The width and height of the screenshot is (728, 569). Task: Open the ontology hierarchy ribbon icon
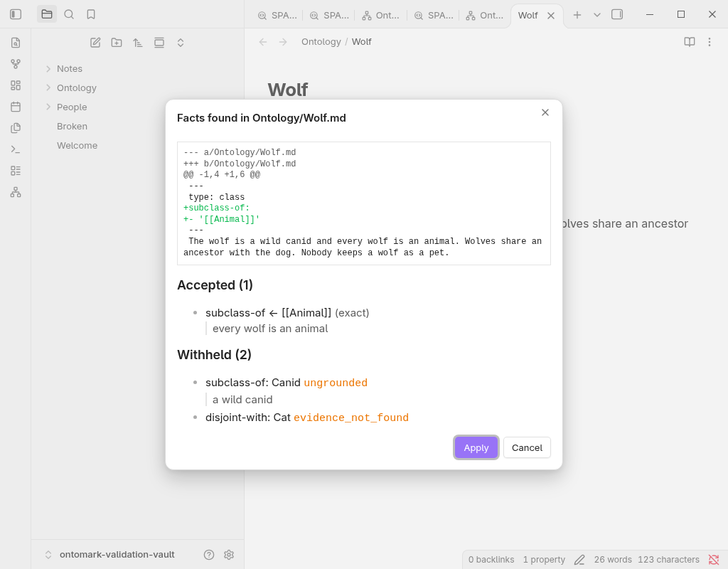tap(16, 192)
